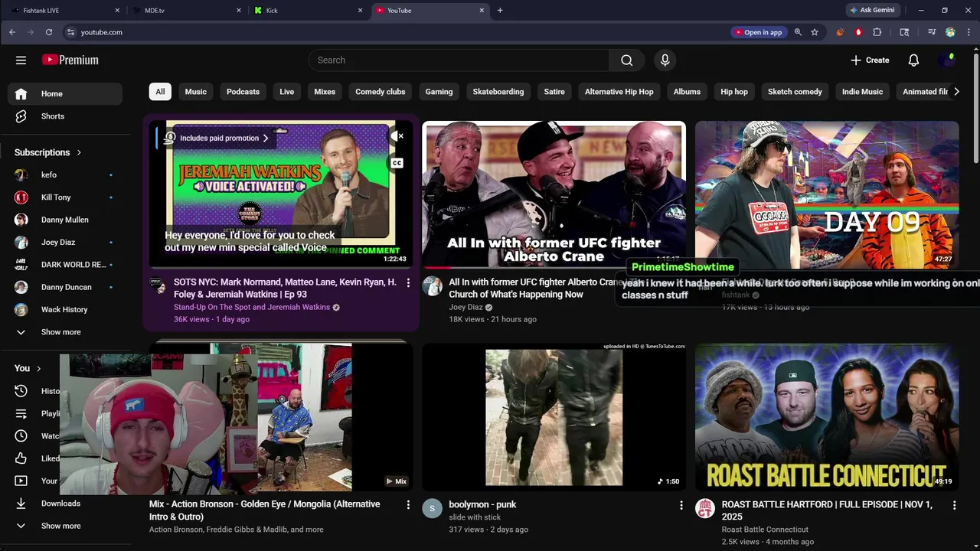The image size is (980, 551).
Task: Open the account avatar menu
Action: pos(946,60)
